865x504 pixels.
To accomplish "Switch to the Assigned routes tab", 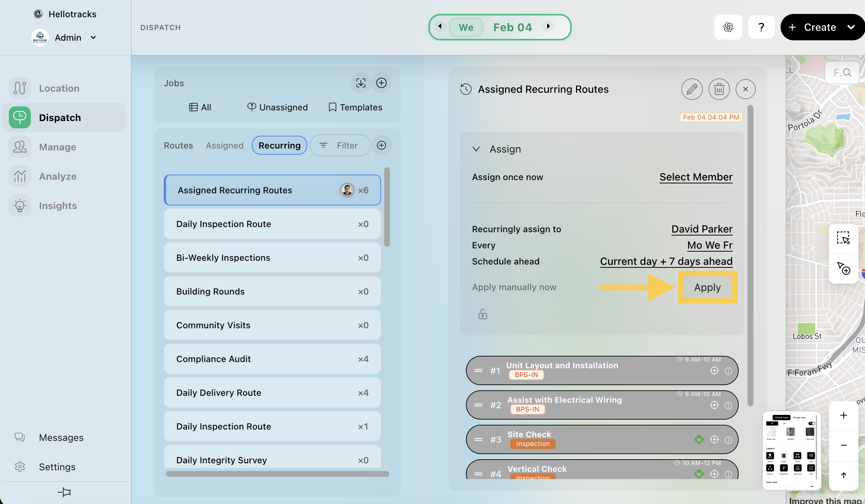I will click(224, 145).
